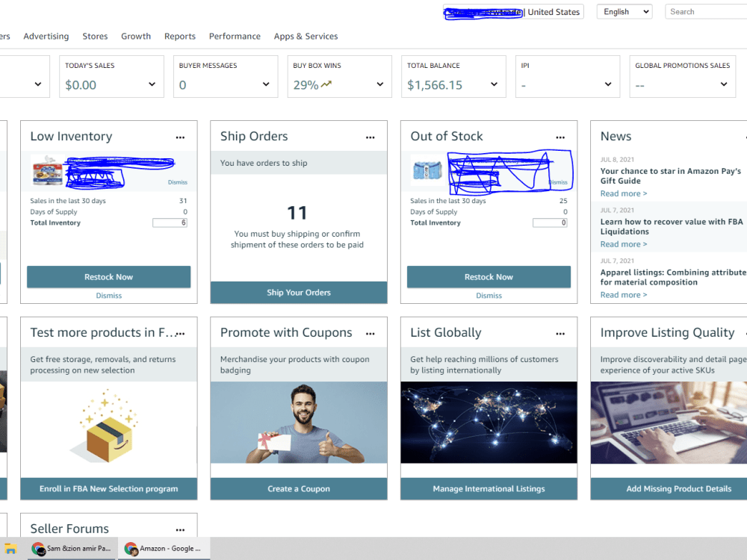Read more about FBA Liquidations

click(x=624, y=244)
